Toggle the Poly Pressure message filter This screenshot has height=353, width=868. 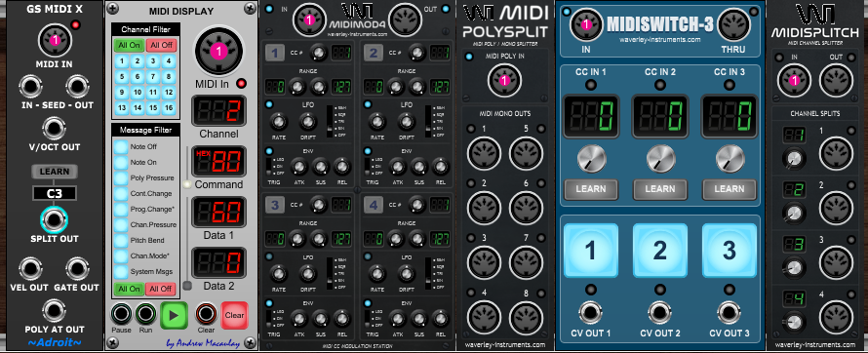tap(121, 178)
